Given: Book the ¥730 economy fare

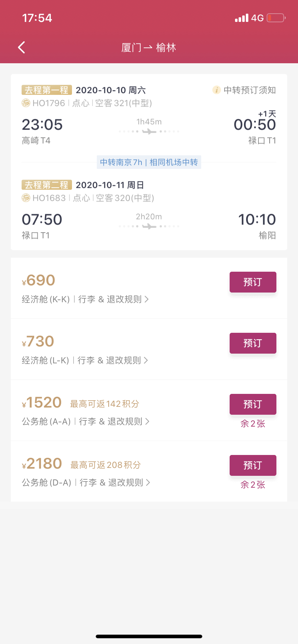Looking at the screenshot, I should coord(253,343).
